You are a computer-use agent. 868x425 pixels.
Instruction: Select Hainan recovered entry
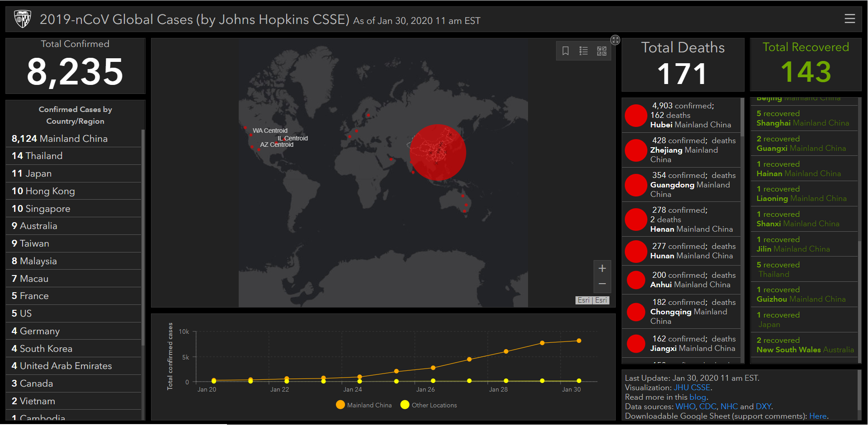pyautogui.click(x=804, y=169)
